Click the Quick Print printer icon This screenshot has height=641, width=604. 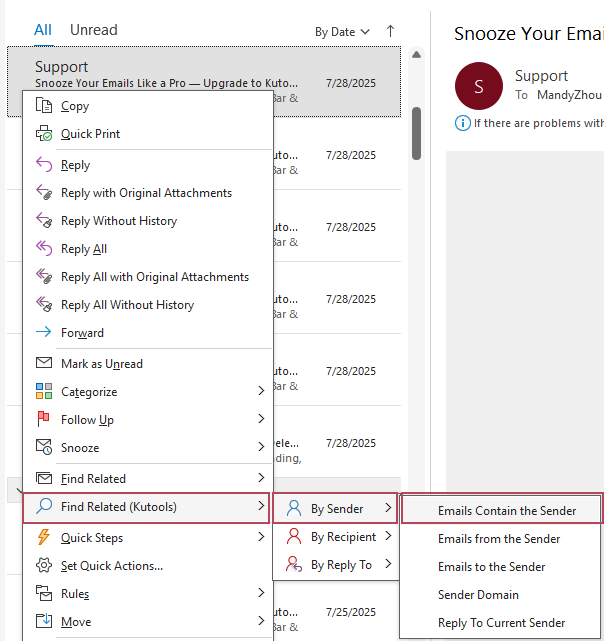(44, 133)
